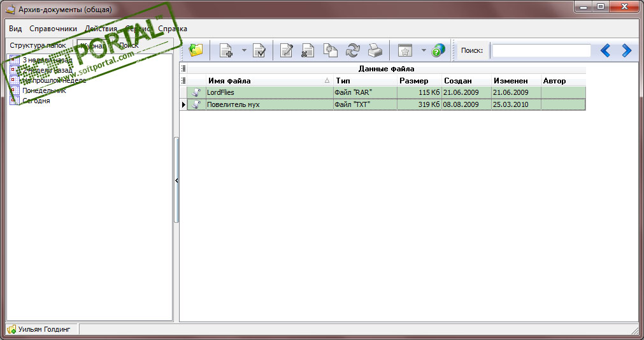
Task: Sort by Изменен column header
Action: pyautogui.click(x=516, y=81)
